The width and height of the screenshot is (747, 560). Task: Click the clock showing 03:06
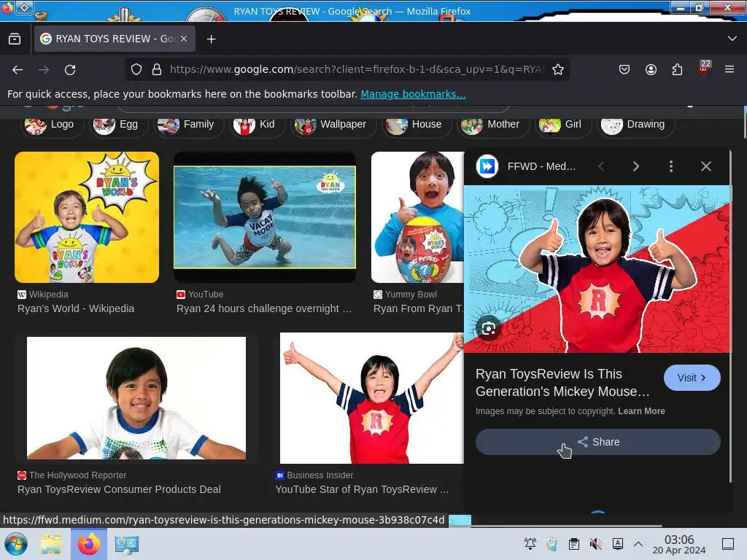click(x=679, y=544)
